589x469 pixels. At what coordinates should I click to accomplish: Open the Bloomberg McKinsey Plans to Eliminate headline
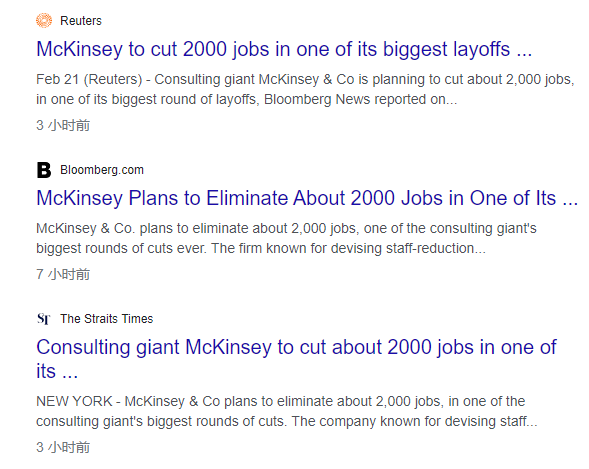pos(307,198)
